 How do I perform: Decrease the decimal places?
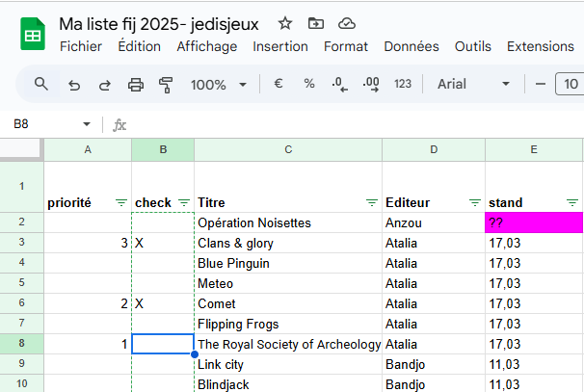[338, 84]
